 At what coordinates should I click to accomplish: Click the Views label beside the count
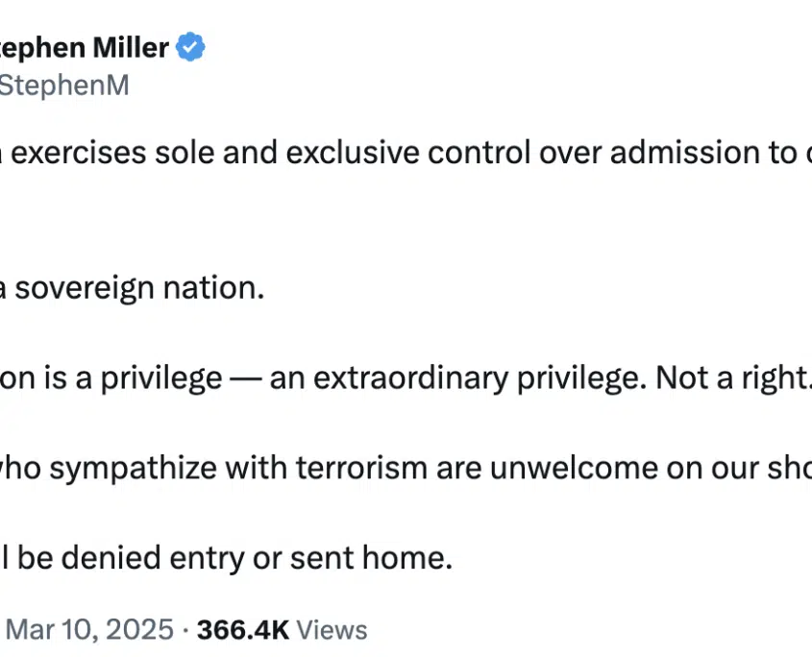point(332,630)
